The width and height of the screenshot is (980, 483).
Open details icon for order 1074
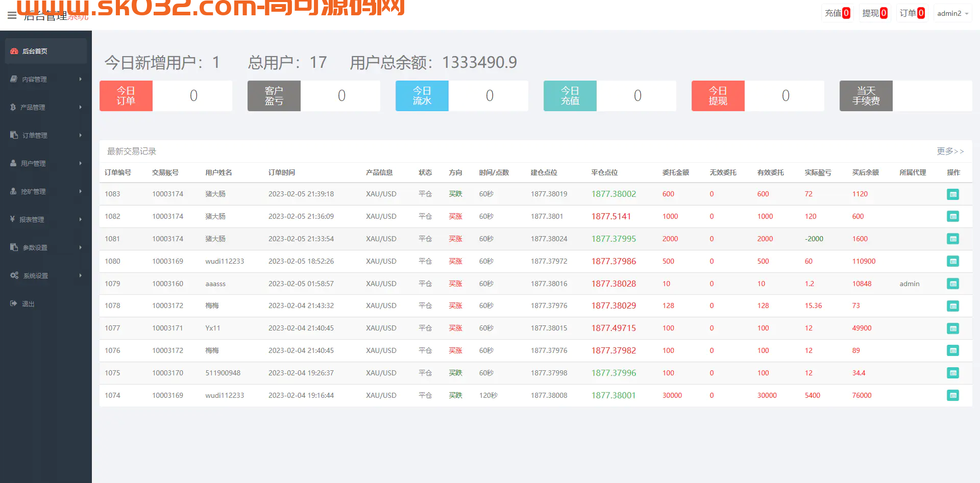[952, 395]
